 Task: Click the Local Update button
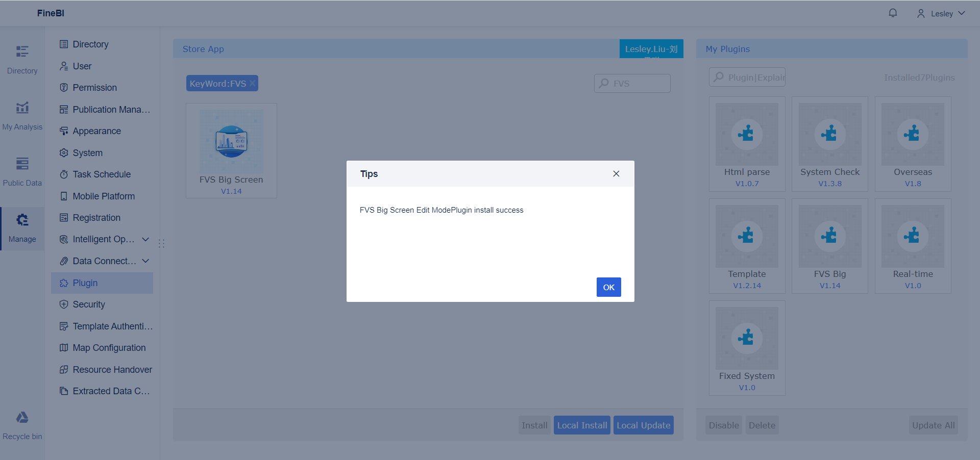click(644, 425)
